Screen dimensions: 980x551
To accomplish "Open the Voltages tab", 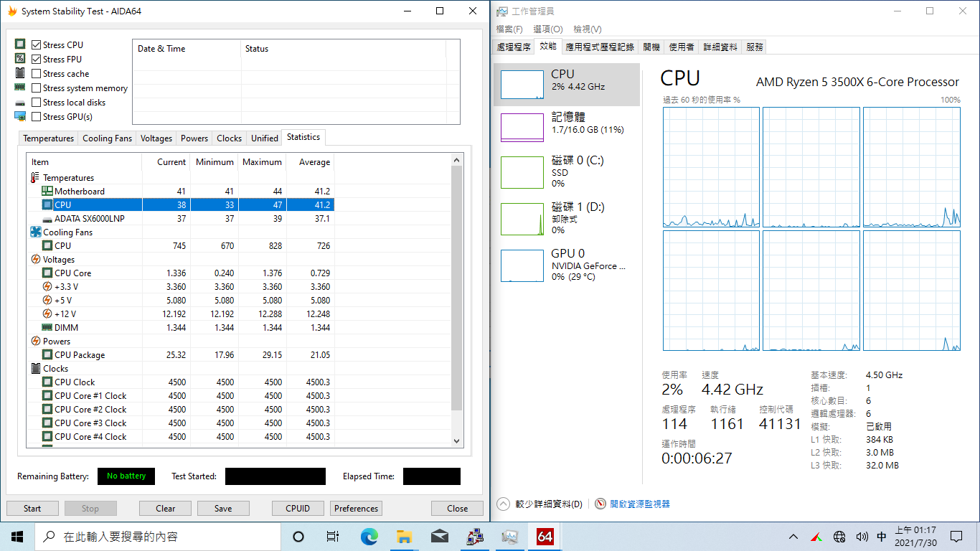I will [x=156, y=138].
